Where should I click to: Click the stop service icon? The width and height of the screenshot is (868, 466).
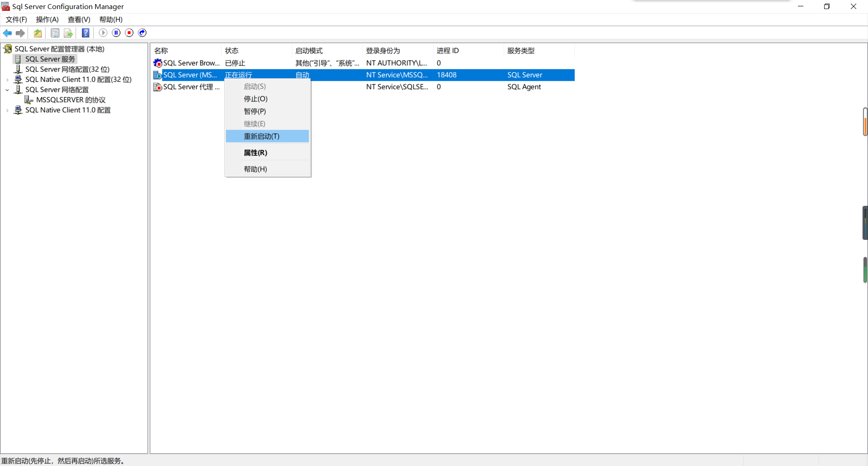[x=129, y=33]
